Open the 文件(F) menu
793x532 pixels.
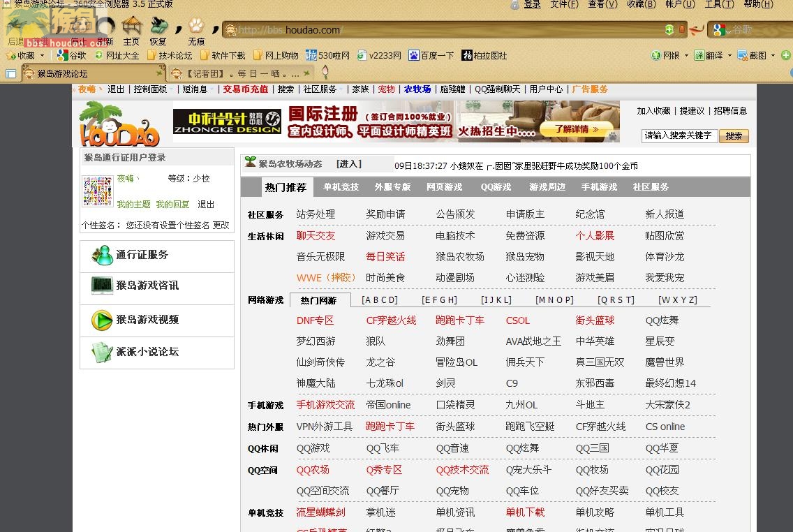[x=564, y=5]
